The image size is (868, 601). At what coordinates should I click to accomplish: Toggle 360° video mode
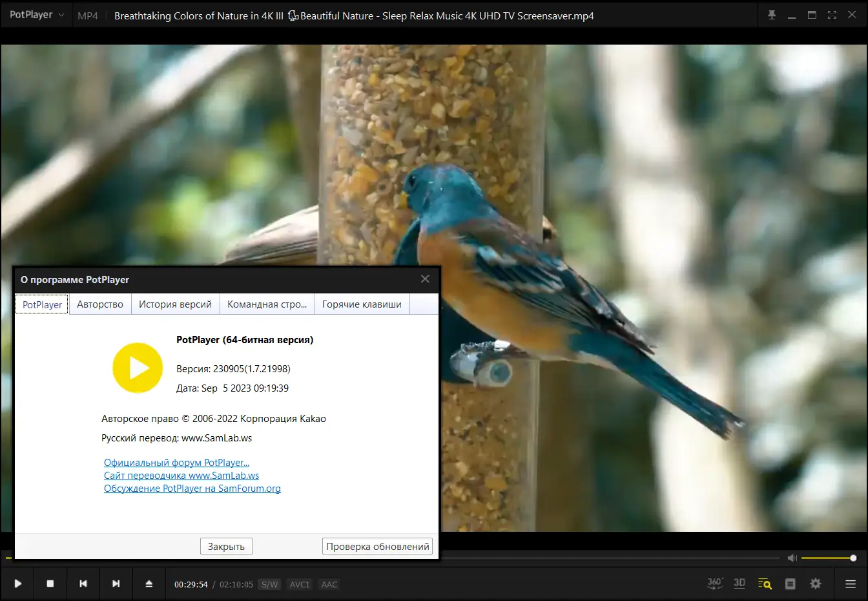[x=715, y=584]
